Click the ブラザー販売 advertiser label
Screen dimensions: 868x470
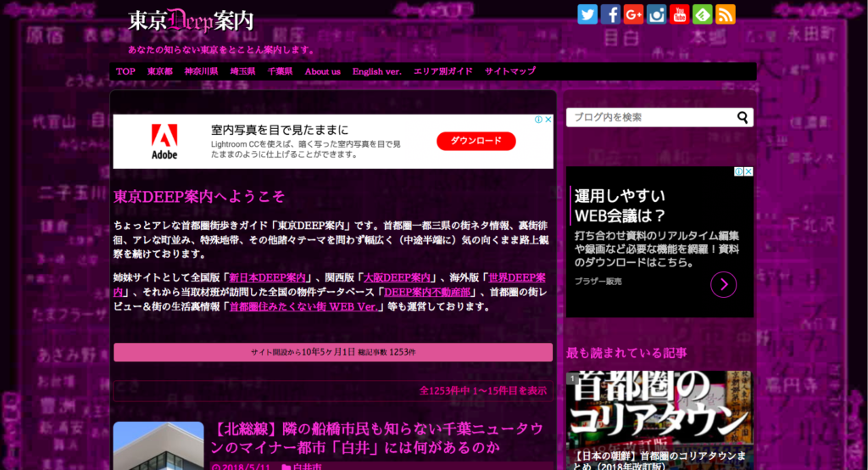click(598, 282)
